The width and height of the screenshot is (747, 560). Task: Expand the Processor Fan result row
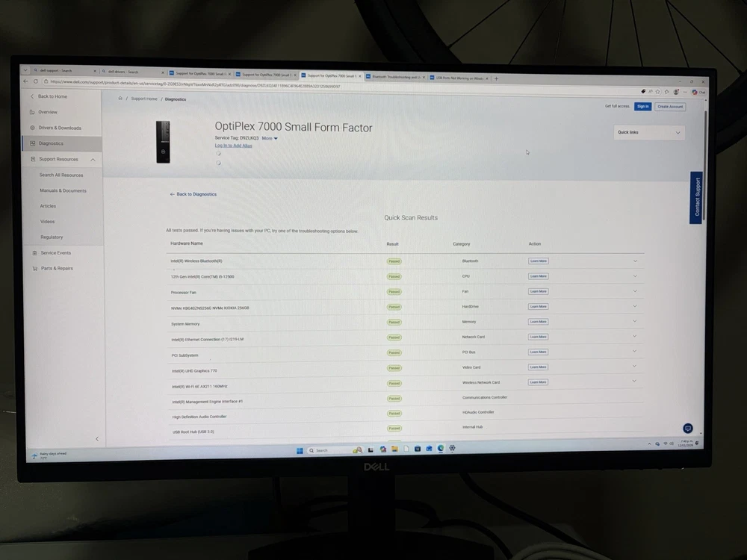(x=635, y=291)
